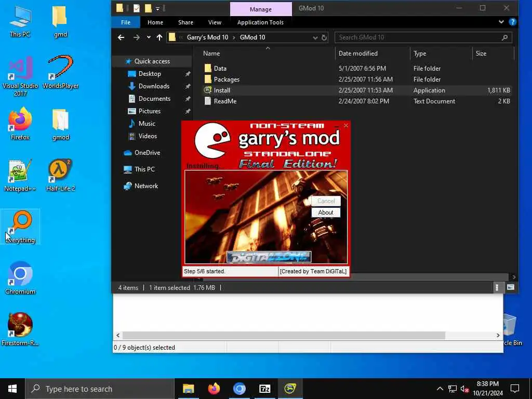This screenshot has width=532, height=399.
Task: Open the gmd folder on desktop
Action: 60,21
